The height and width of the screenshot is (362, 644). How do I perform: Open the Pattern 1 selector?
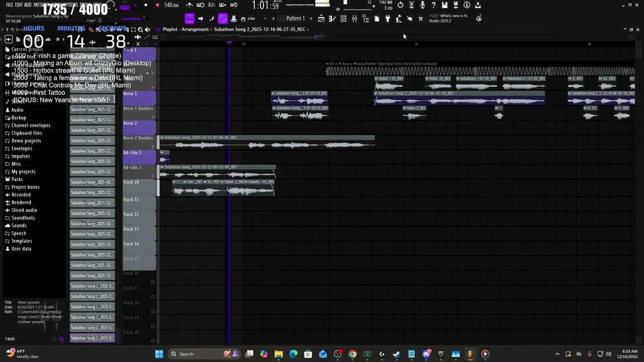[x=295, y=19]
